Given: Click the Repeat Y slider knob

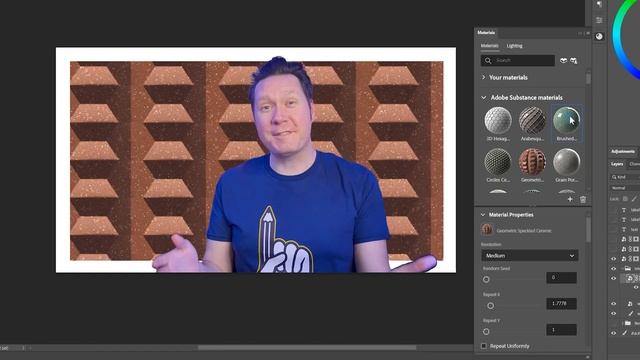Looking at the screenshot, I should (x=486, y=331).
